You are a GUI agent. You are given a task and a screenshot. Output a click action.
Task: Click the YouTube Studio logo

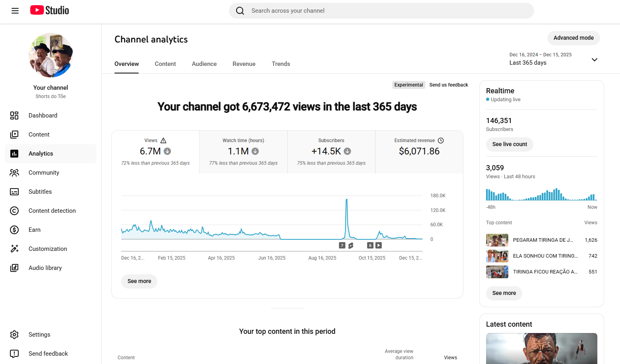click(x=50, y=10)
